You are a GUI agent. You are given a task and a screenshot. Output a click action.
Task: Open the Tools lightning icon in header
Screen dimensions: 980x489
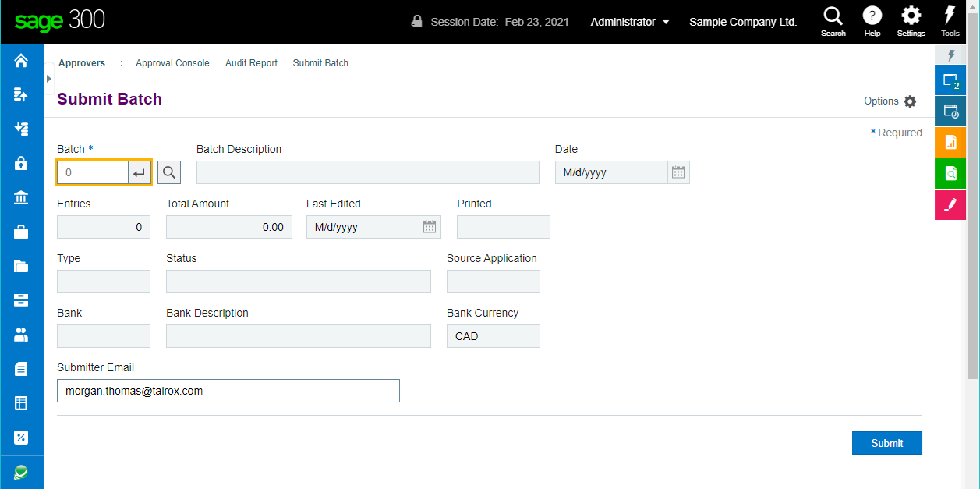[x=950, y=21]
